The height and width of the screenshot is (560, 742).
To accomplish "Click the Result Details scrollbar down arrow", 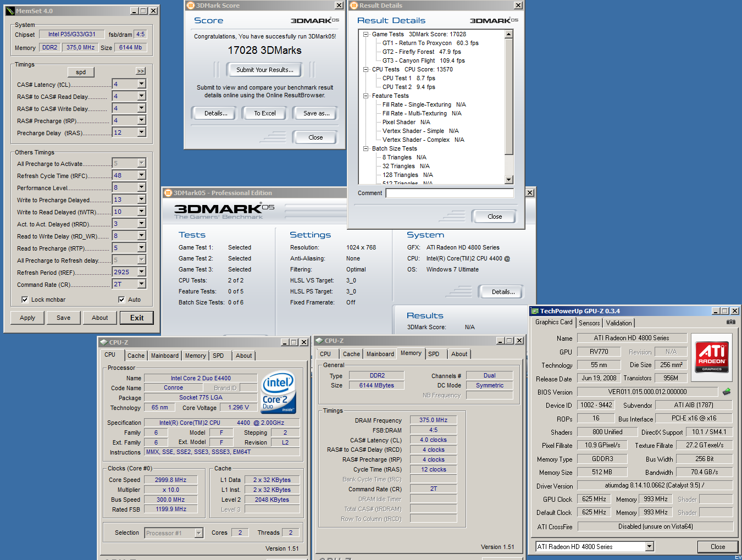I will coord(508,180).
